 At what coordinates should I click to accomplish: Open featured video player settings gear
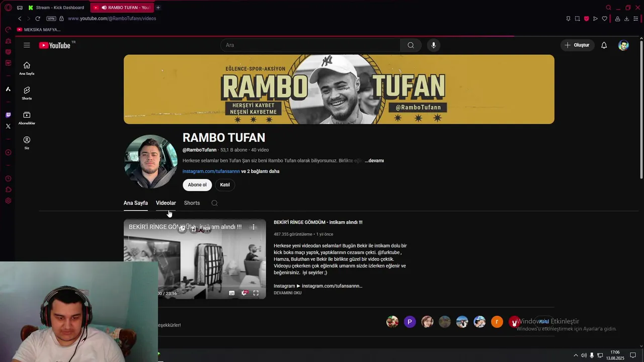point(244,293)
